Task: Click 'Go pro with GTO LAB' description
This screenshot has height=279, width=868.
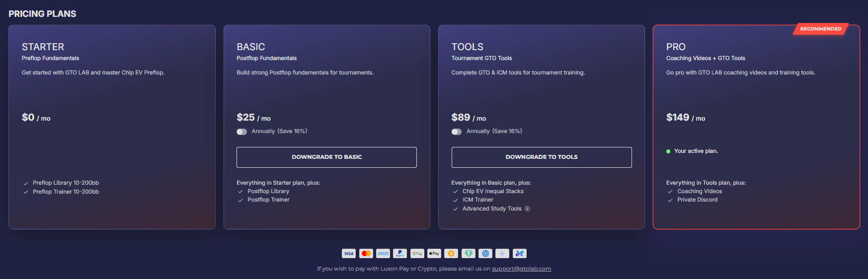Action: pyautogui.click(x=741, y=72)
